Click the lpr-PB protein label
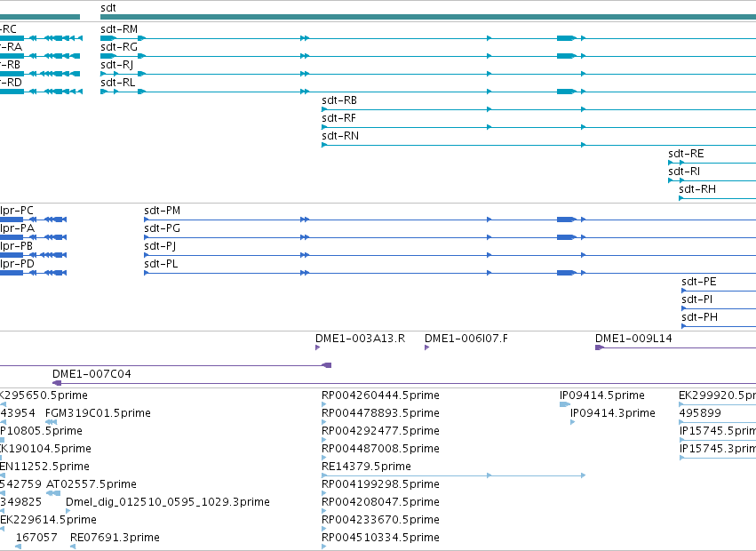This screenshot has height=551, width=756. (x=16, y=246)
